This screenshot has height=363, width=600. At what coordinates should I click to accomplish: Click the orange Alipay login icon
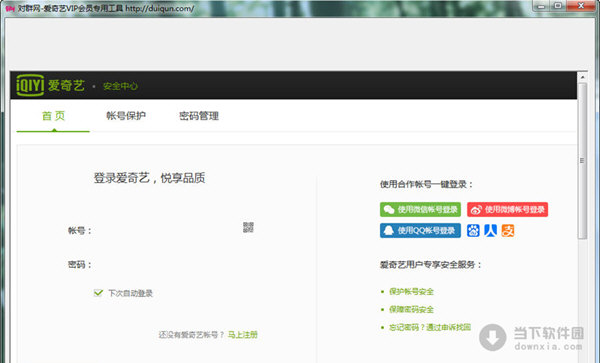tap(508, 230)
